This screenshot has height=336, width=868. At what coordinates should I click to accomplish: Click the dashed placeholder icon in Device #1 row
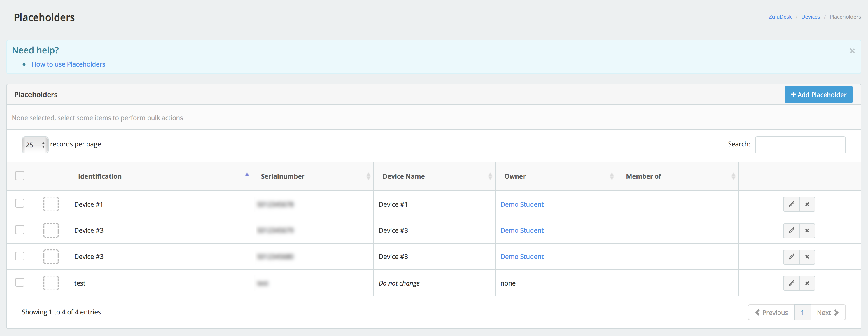51,204
